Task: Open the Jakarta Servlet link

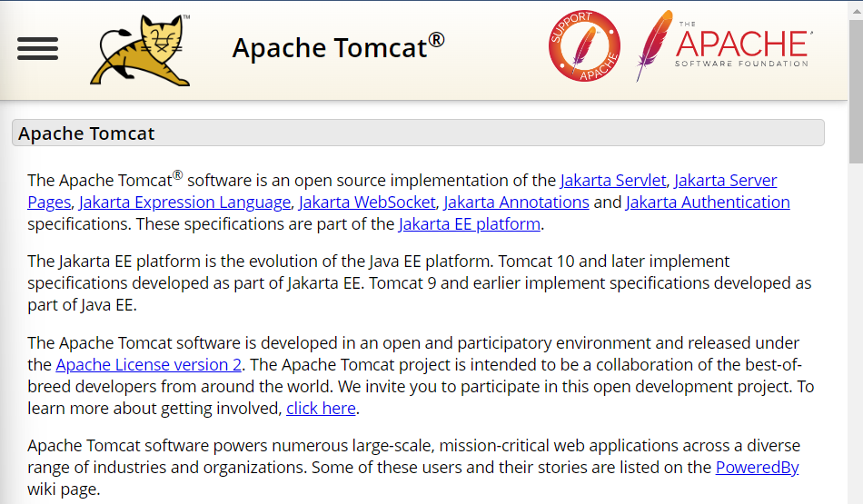Action: [x=613, y=181]
